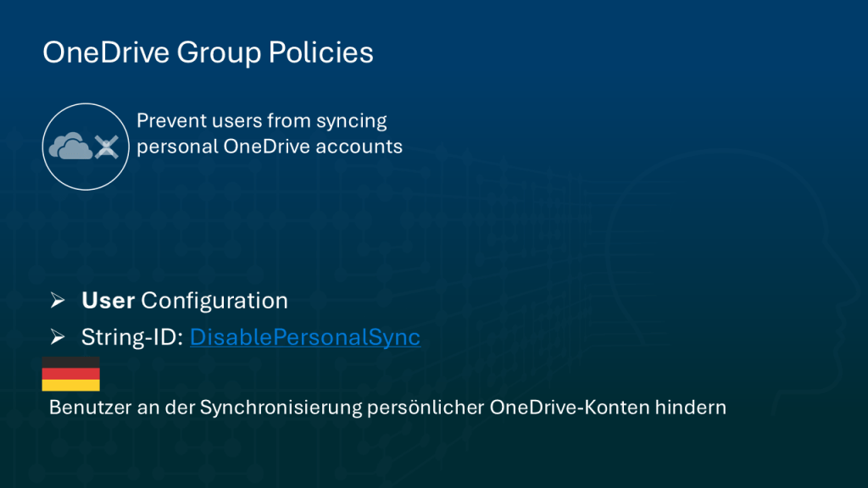
Task: Click the X mark beside the cloud
Action: (105, 147)
